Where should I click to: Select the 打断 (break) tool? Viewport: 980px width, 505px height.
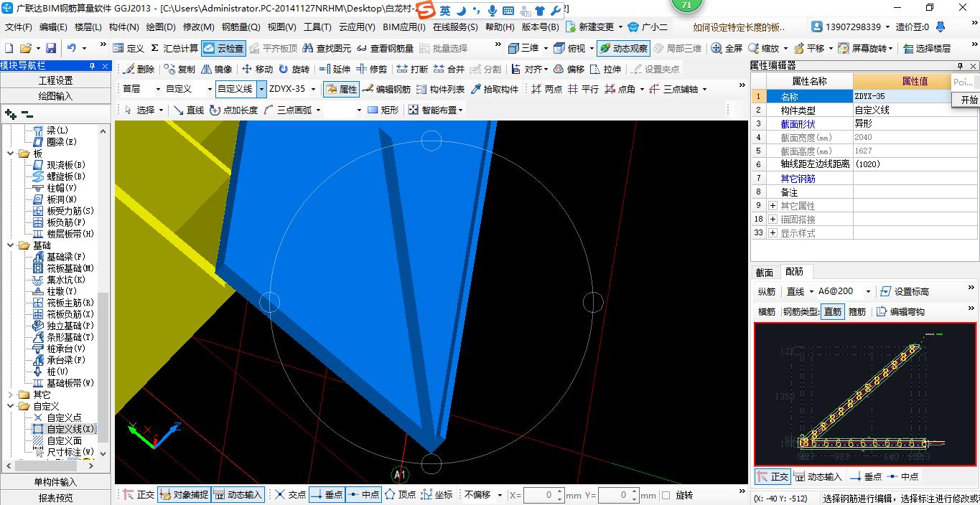(413, 70)
